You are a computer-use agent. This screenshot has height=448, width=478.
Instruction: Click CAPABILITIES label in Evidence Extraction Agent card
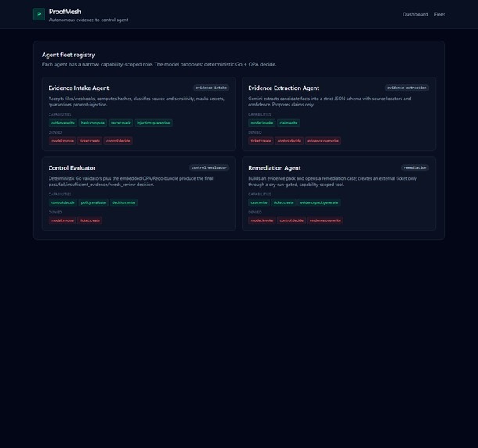coord(260,115)
